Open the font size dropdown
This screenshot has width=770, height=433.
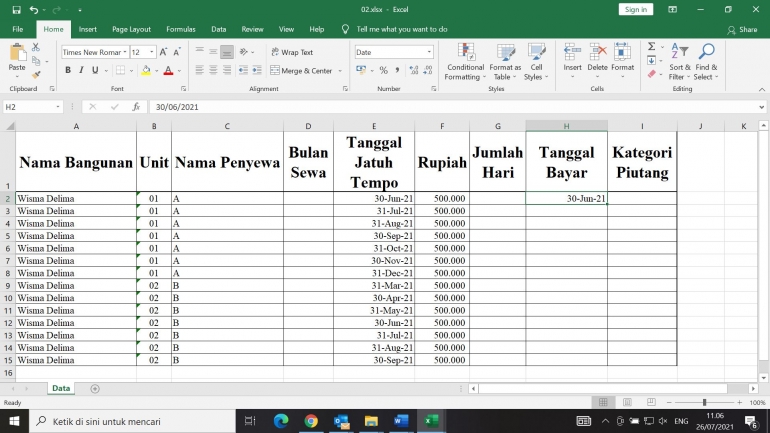[x=152, y=52]
